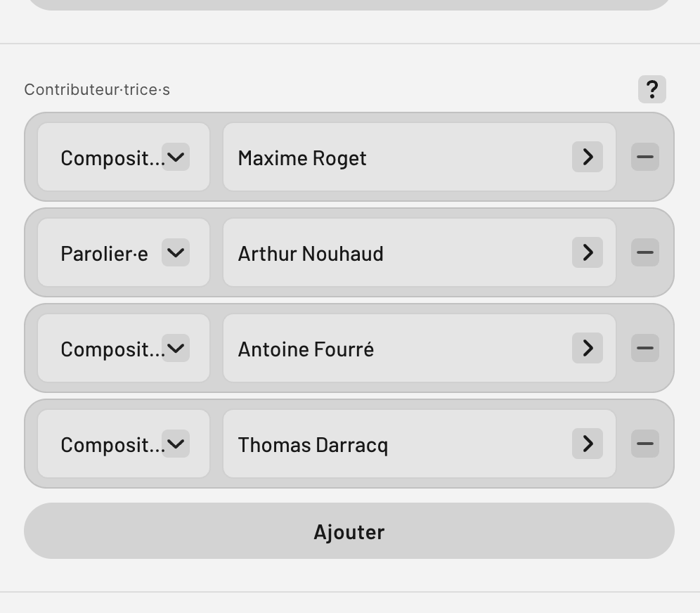Select the Maxime Roget name field
The image size is (700, 613).
420,157
